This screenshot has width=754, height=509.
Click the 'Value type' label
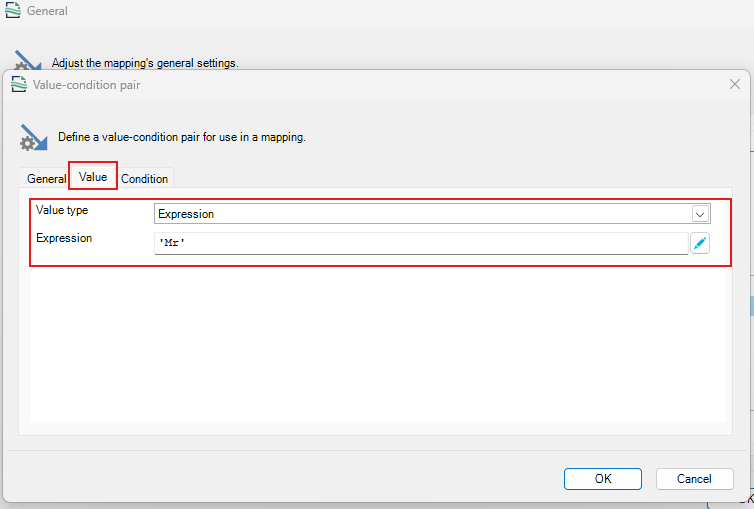tap(62, 210)
